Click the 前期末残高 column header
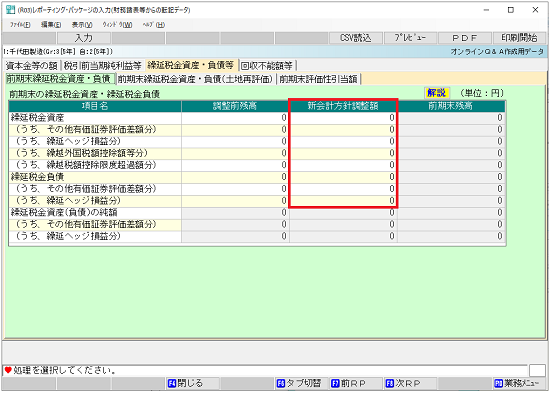Image resolution: width=550 pixels, height=393 pixels. (x=451, y=106)
